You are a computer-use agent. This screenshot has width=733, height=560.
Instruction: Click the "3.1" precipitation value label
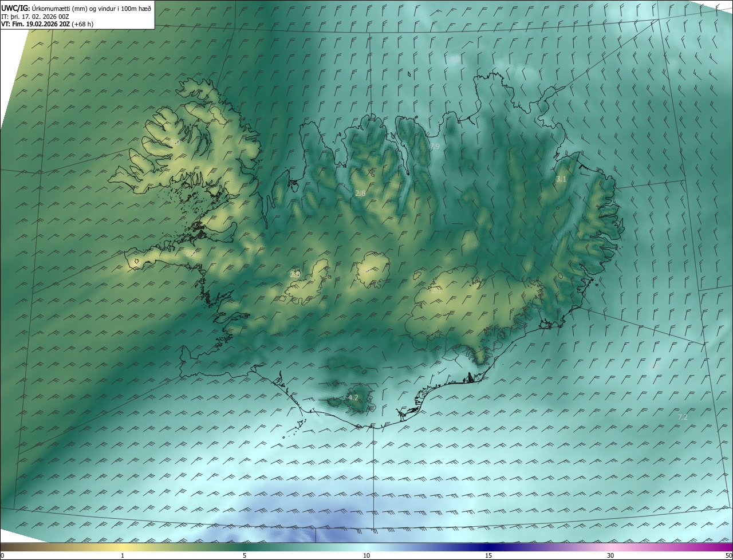(x=561, y=179)
